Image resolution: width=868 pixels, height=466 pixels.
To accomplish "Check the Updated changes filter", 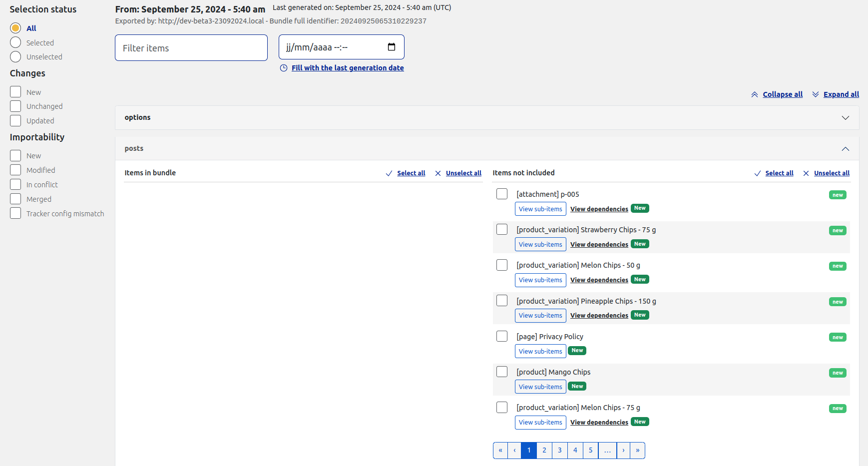I will coord(15,120).
